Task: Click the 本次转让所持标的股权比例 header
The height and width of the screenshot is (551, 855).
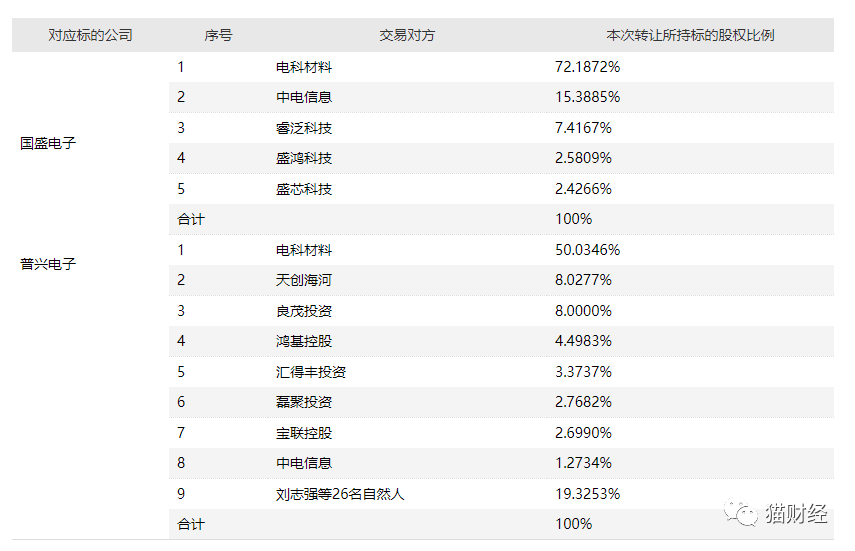Action: coord(690,35)
